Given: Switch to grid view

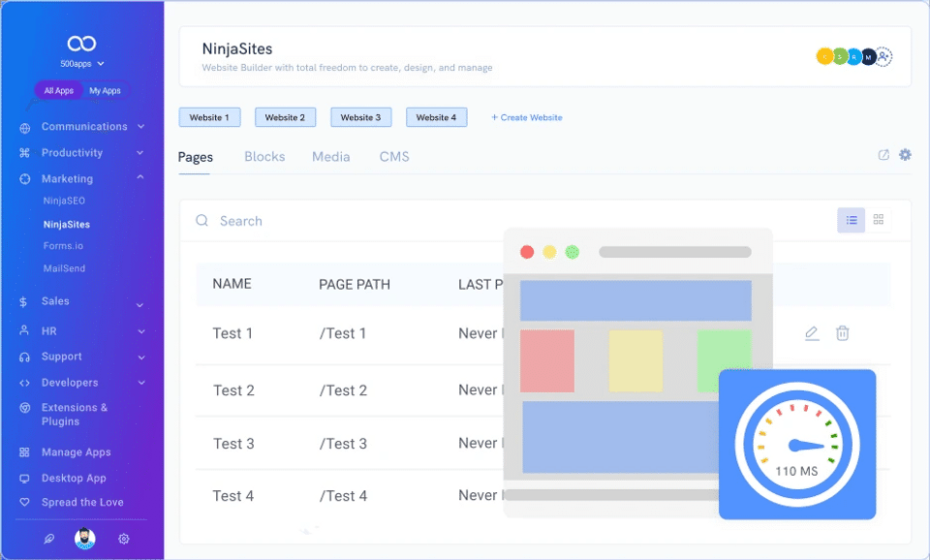Looking at the screenshot, I should tap(879, 220).
